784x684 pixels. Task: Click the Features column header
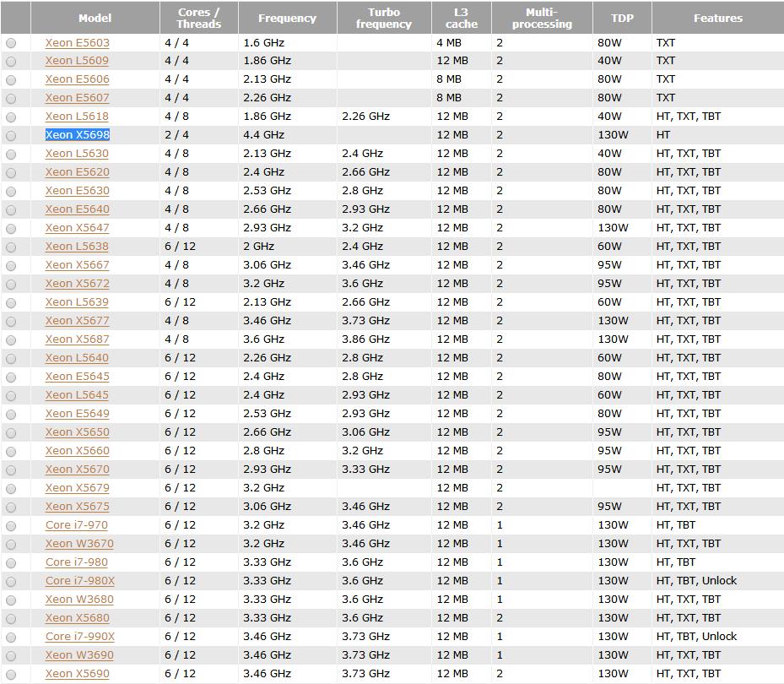(718, 18)
